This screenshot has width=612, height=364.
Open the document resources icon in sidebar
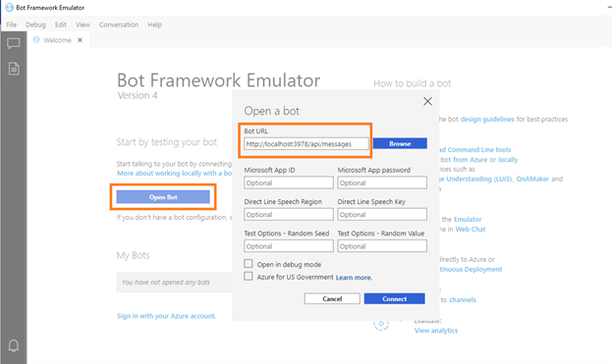coord(14,69)
